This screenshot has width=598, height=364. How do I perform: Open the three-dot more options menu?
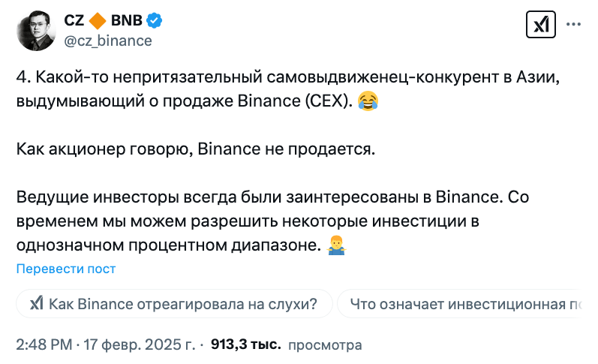point(572,25)
